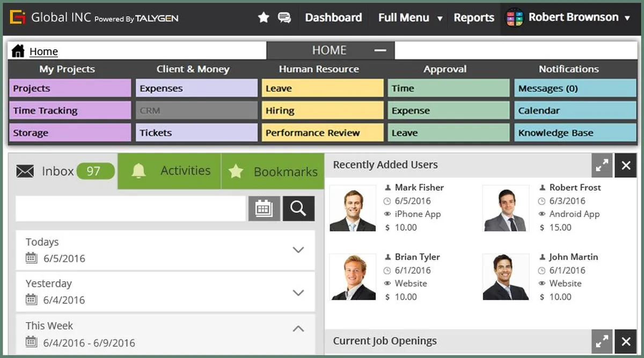
Task: Click the Global INC logo icon
Action: click(18, 18)
